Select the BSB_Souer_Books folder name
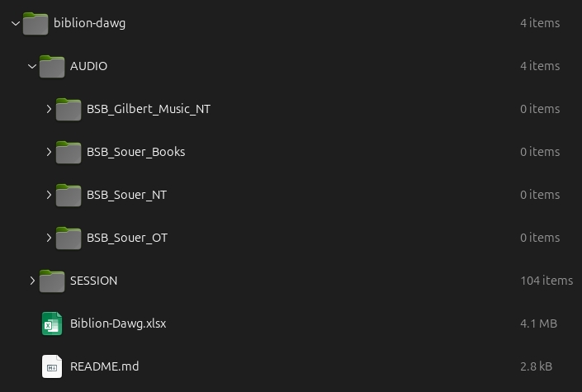 point(135,152)
